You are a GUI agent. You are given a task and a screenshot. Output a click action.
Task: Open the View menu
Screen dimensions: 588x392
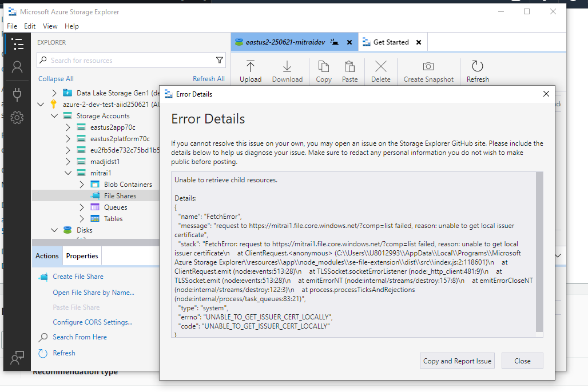pyautogui.click(x=50, y=26)
